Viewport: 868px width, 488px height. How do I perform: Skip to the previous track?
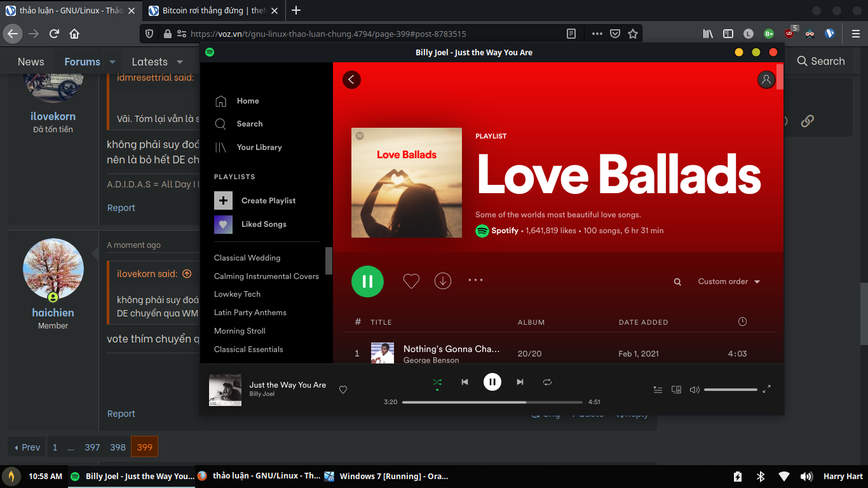465,382
